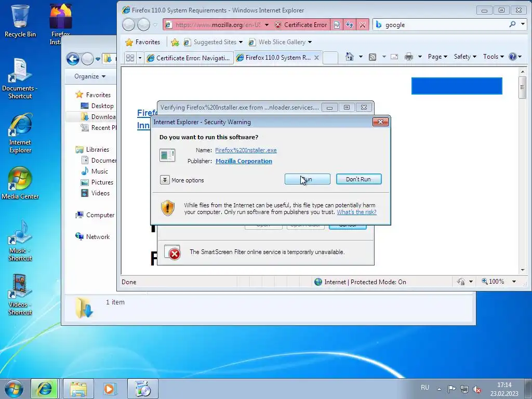Click the Windows Explorer taskbar icon
The height and width of the screenshot is (399, 532).
point(78,389)
